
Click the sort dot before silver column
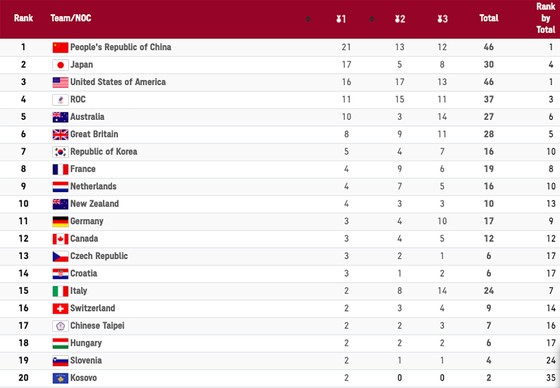pyautogui.click(x=372, y=19)
